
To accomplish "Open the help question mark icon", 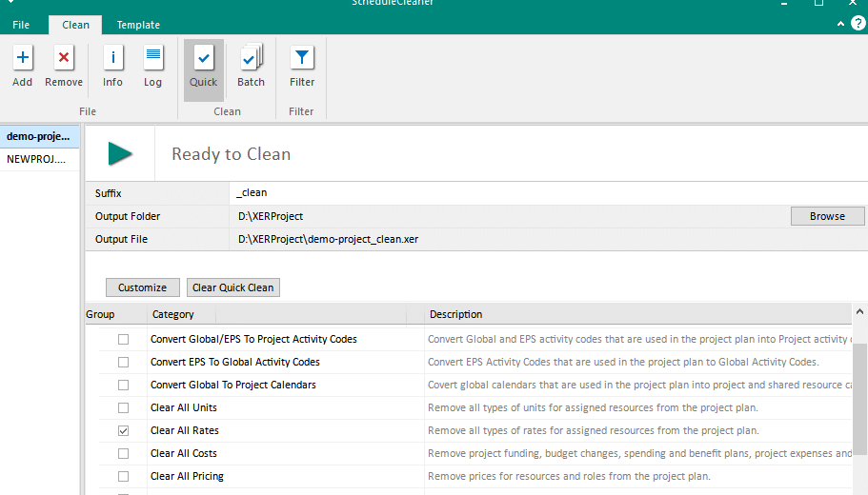I will 858,23.
